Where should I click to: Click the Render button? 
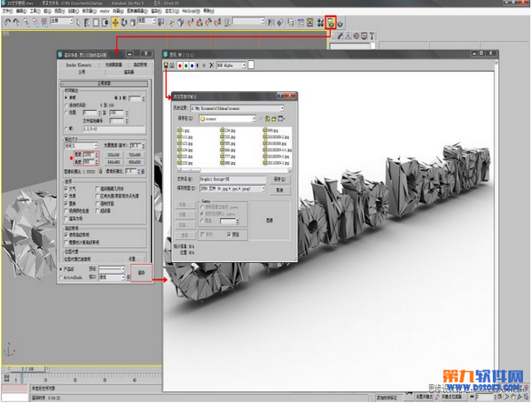click(142, 273)
